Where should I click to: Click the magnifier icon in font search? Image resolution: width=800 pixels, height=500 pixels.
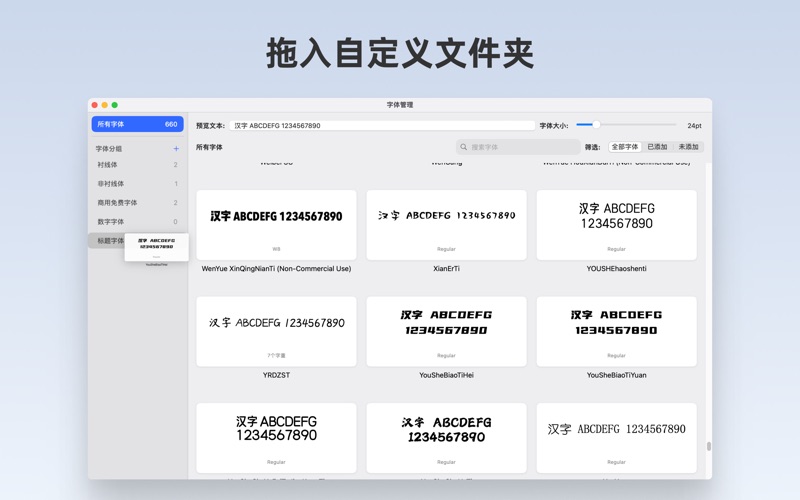tap(464, 147)
